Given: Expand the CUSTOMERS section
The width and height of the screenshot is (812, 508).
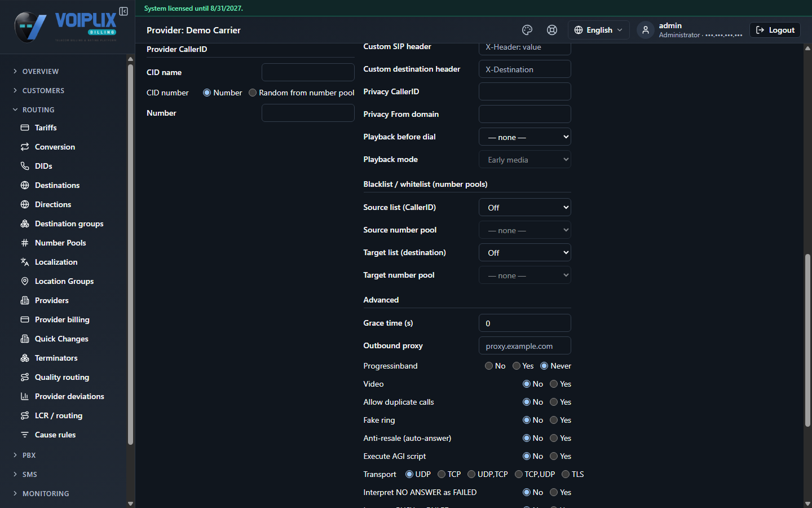Looking at the screenshot, I should (x=43, y=90).
